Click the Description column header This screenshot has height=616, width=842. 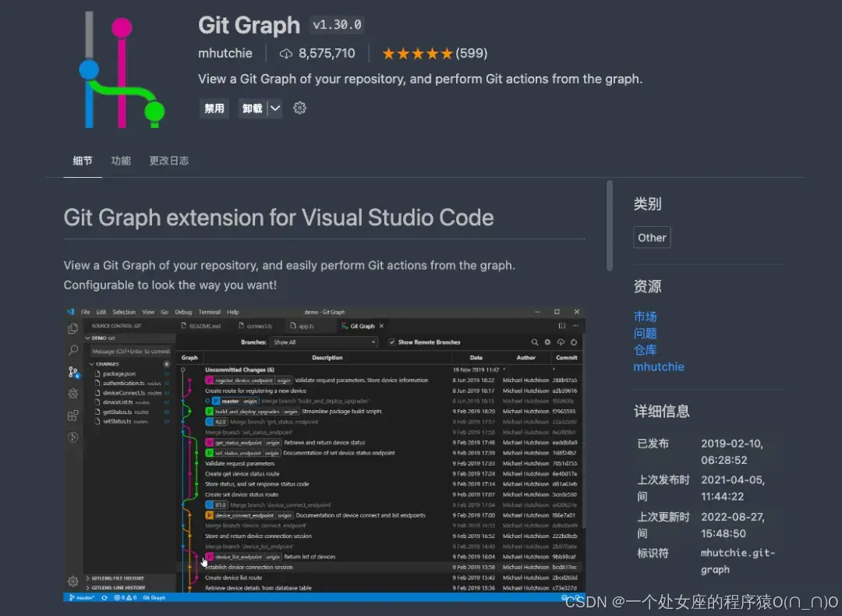[x=327, y=358]
